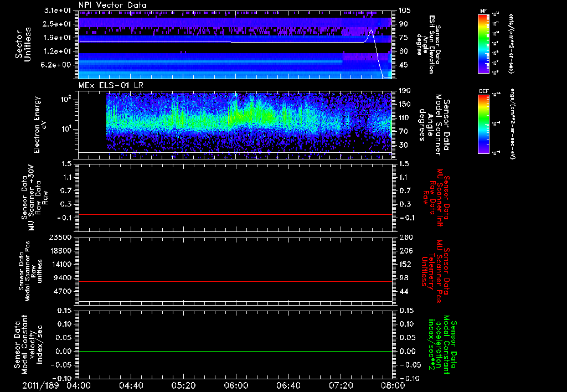Screen dimensions: 567x392
Task: Click the "98" telemetry axis tick
Action: point(403,278)
